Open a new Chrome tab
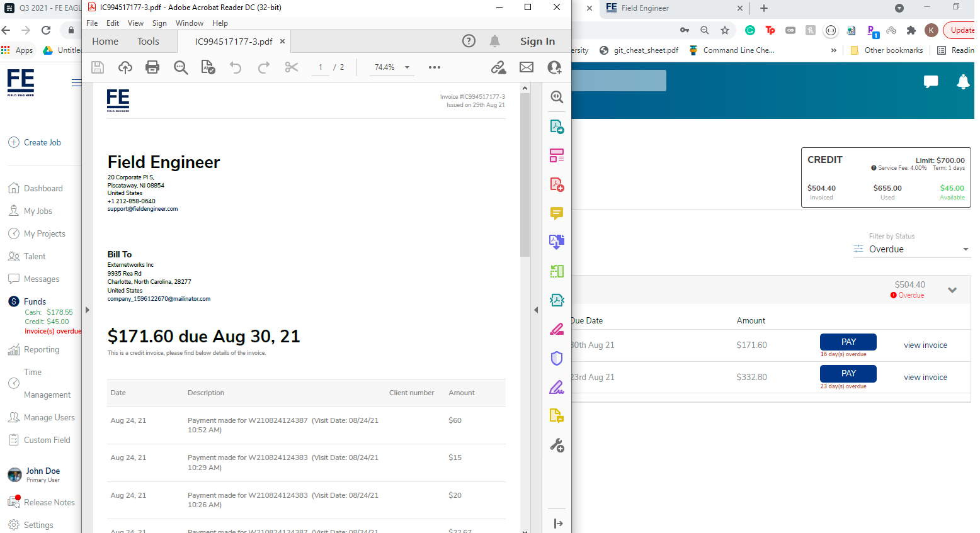The height and width of the screenshot is (533, 980). pos(764,8)
